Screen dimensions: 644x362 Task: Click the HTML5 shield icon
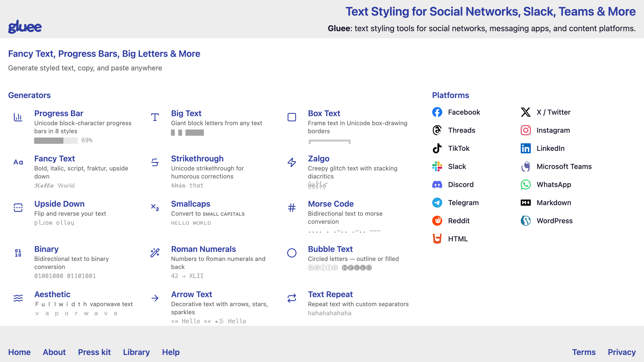pyautogui.click(x=437, y=239)
